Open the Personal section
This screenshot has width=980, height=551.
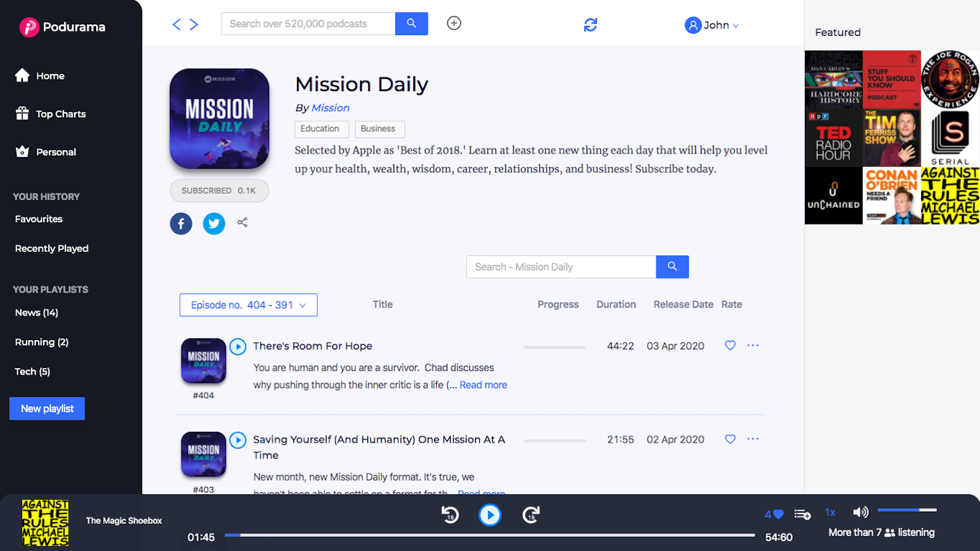click(x=45, y=151)
